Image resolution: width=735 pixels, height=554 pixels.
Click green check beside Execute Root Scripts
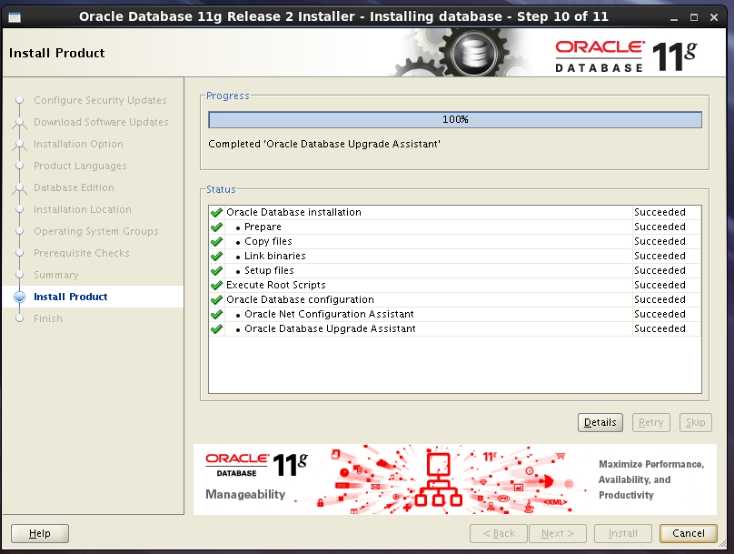[x=217, y=285]
